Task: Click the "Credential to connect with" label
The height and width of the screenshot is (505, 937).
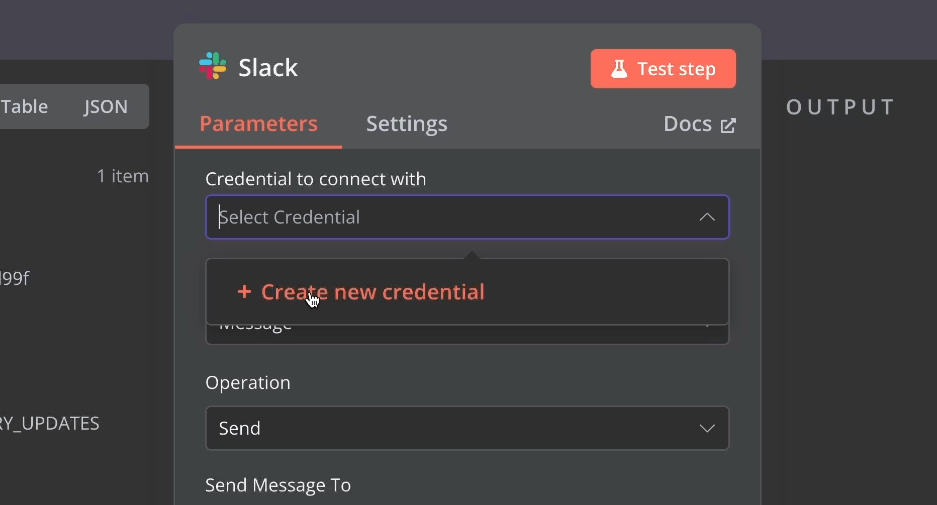Action: pos(315,179)
